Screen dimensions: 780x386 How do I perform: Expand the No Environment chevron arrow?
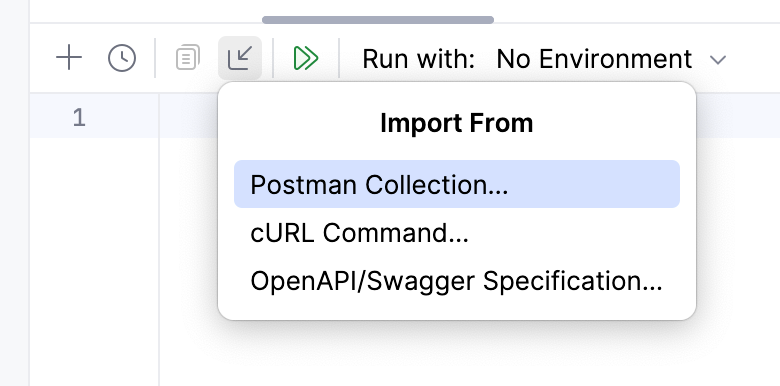pyautogui.click(x=718, y=60)
